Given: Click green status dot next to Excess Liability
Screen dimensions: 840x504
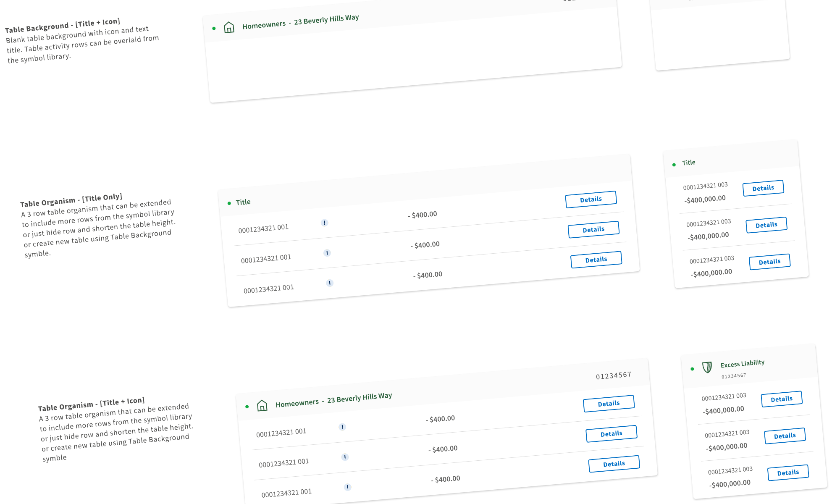Looking at the screenshot, I should click(692, 369).
